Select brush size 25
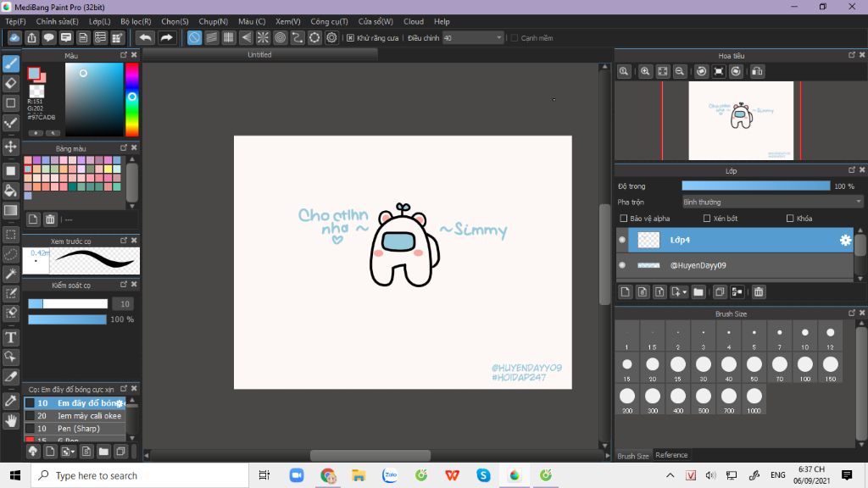 pyautogui.click(x=677, y=369)
